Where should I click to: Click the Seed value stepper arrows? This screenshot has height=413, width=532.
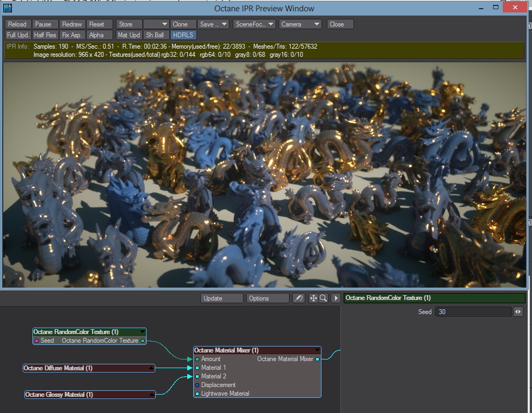coord(518,312)
